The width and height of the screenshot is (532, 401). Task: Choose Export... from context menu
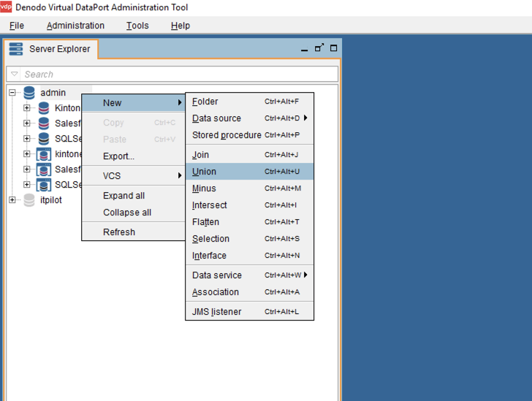[133, 156]
